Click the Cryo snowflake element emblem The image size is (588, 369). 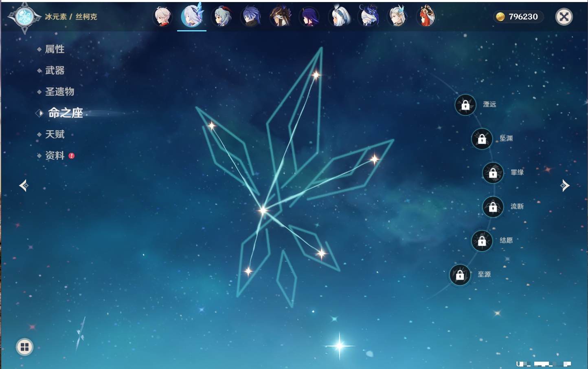pyautogui.click(x=24, y=17)
